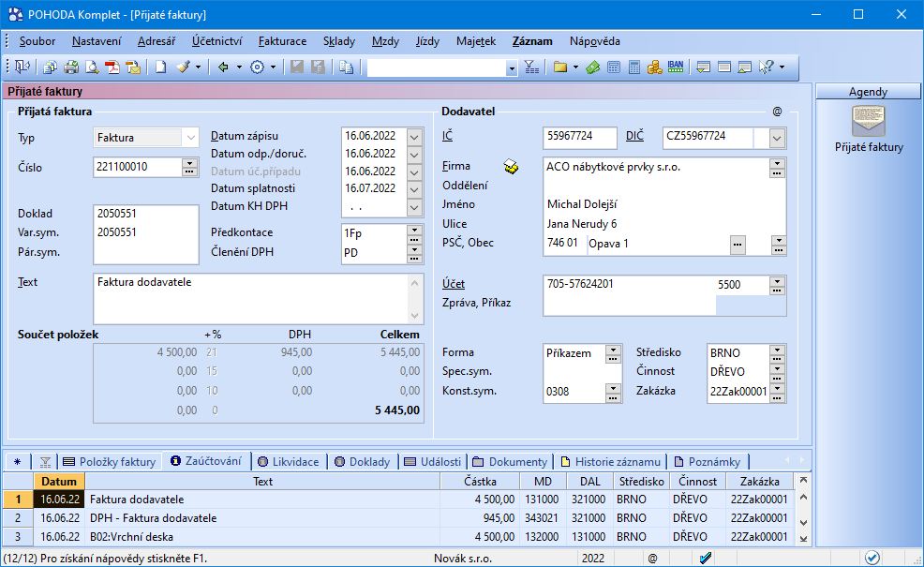Click the blue gear settings icon
The width and height of the screenshot is (924, 567).
pos(257,67)
